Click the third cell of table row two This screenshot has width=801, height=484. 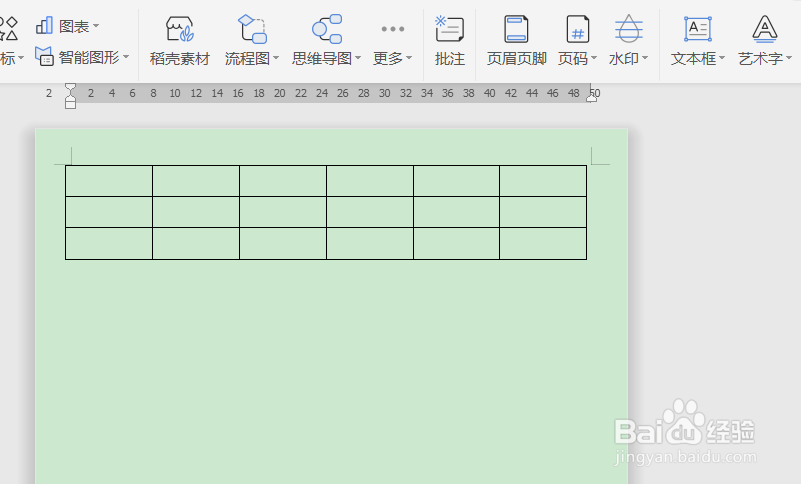click(283, 212)
